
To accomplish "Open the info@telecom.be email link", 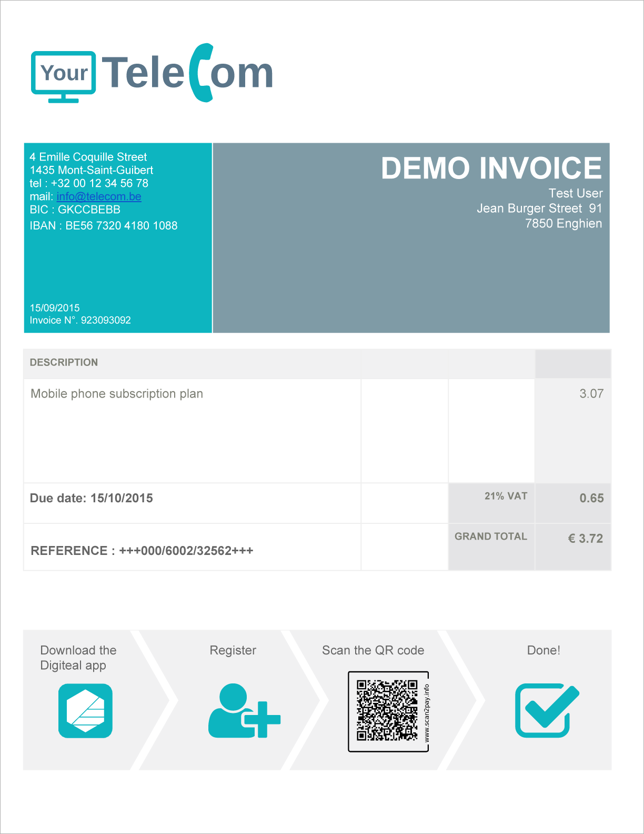I will coord(99,196).
